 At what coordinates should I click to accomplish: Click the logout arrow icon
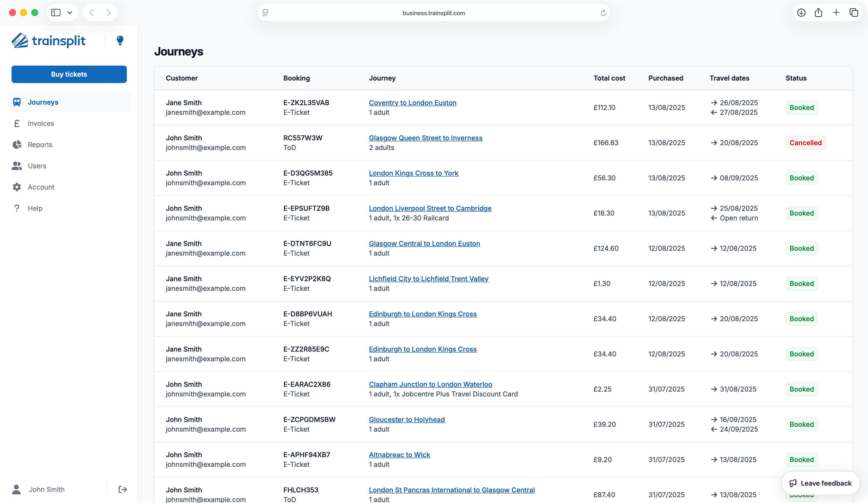pos(123,489)
